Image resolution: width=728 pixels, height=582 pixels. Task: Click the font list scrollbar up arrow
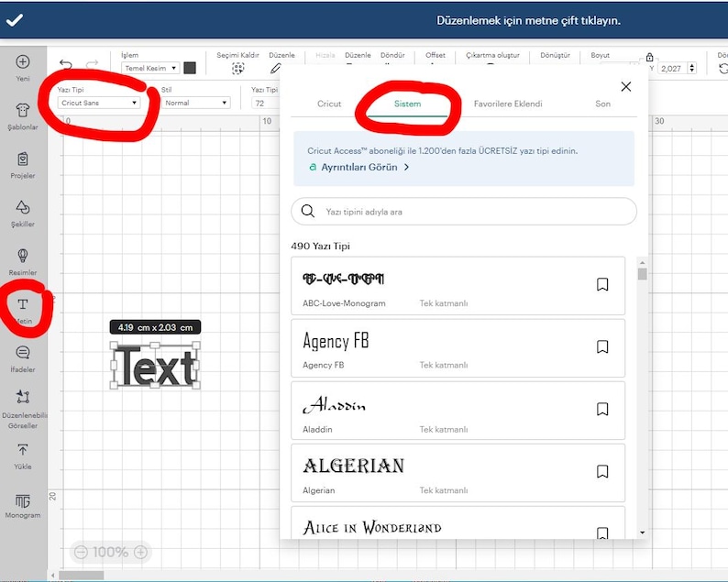[x=643, y=263]
